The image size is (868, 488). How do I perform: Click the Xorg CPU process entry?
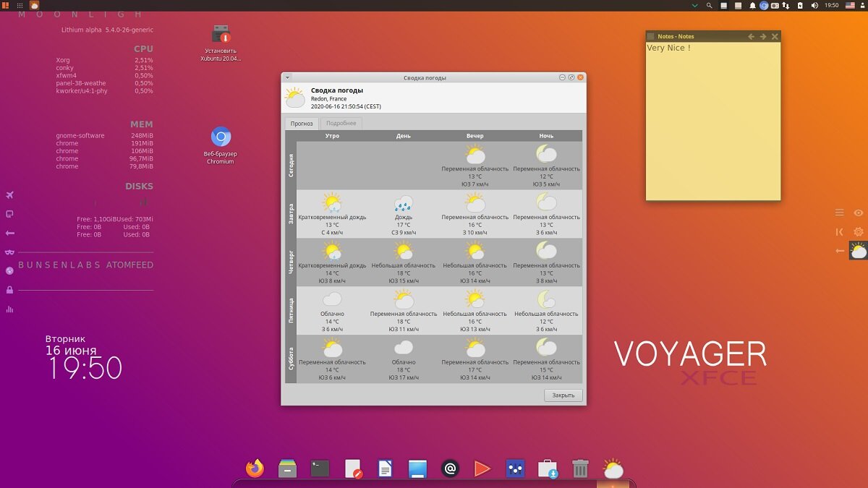pos(104,60)
